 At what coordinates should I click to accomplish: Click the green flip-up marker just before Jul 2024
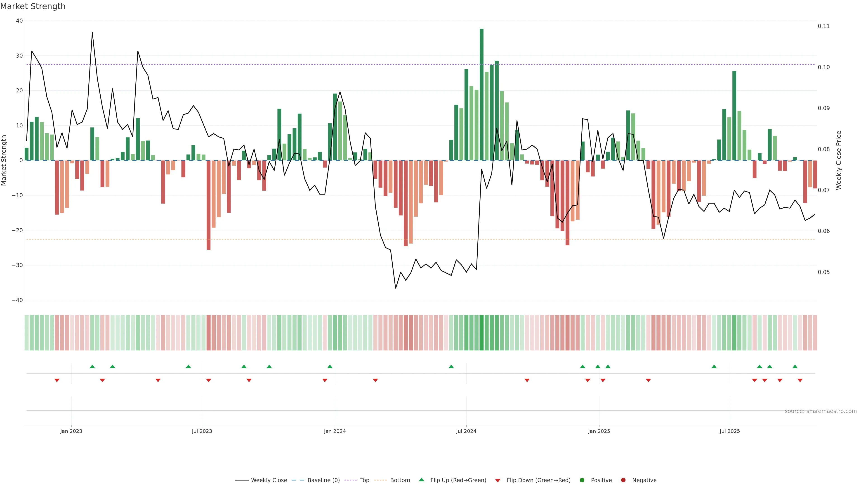[451, 366]
